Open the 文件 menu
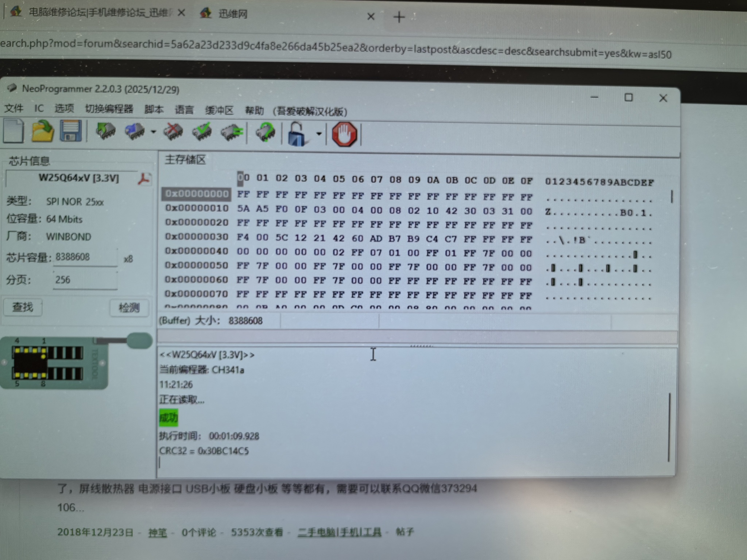The width and height of the screenshot is (747, 560). pos(14,108)
